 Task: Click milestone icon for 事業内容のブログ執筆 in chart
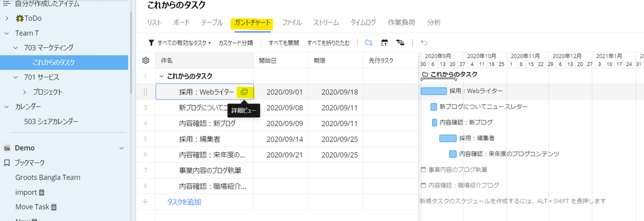[423, 169]
